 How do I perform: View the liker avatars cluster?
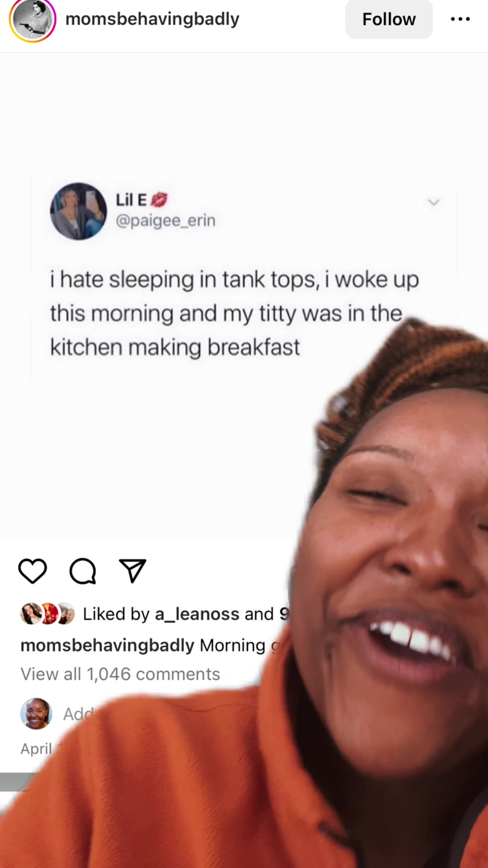[x=47, y=614]
